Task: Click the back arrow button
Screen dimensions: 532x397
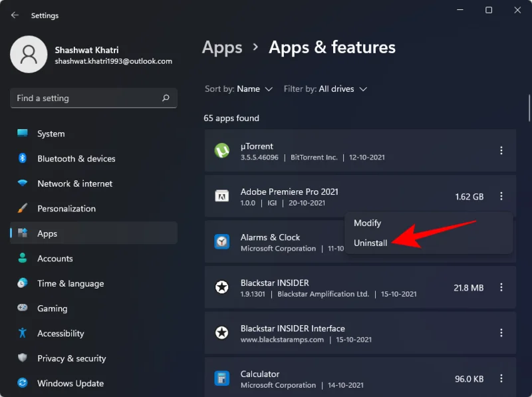Action: (15, 15)
